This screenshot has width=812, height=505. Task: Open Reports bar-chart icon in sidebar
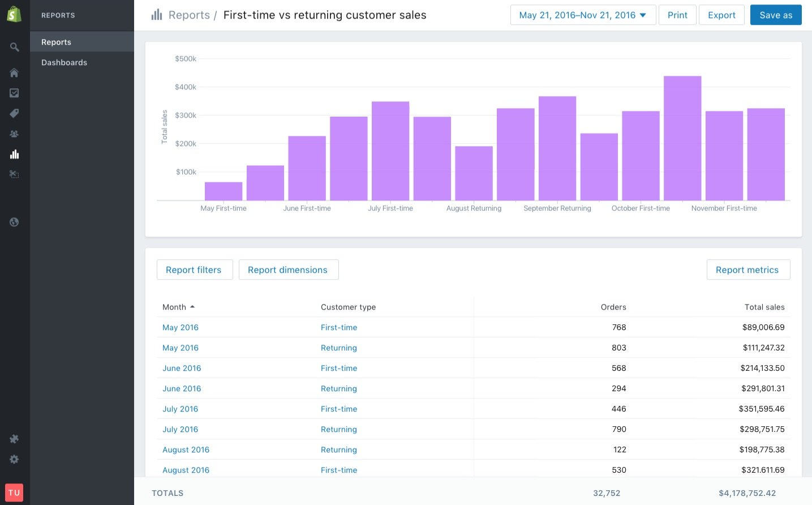click(14, 154)
